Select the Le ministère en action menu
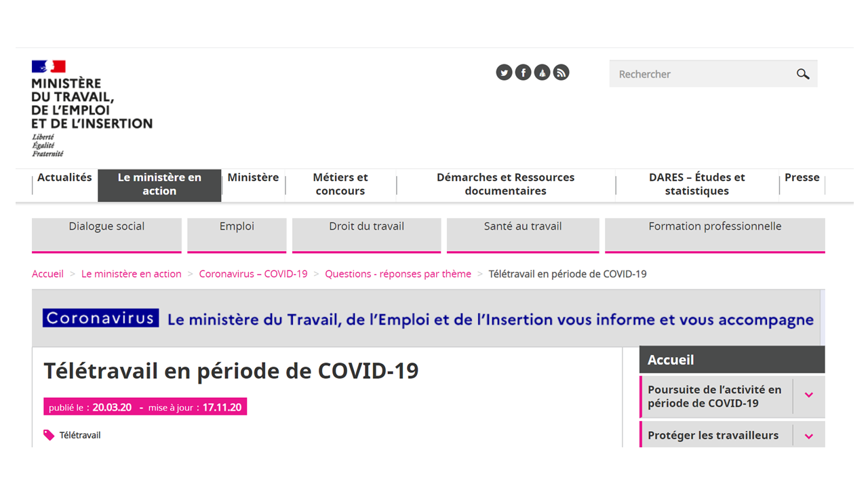868x488 pixels. tap(159, 184)
